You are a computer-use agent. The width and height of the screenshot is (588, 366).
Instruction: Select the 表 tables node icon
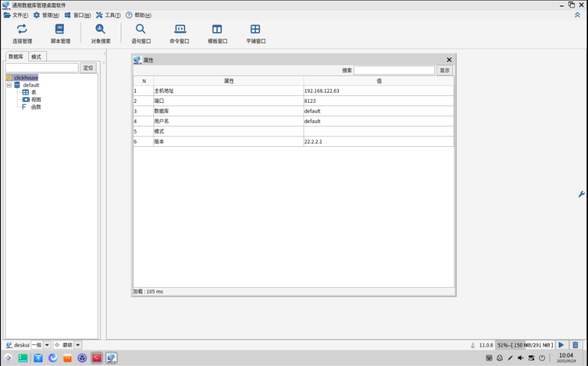point(26,92)
